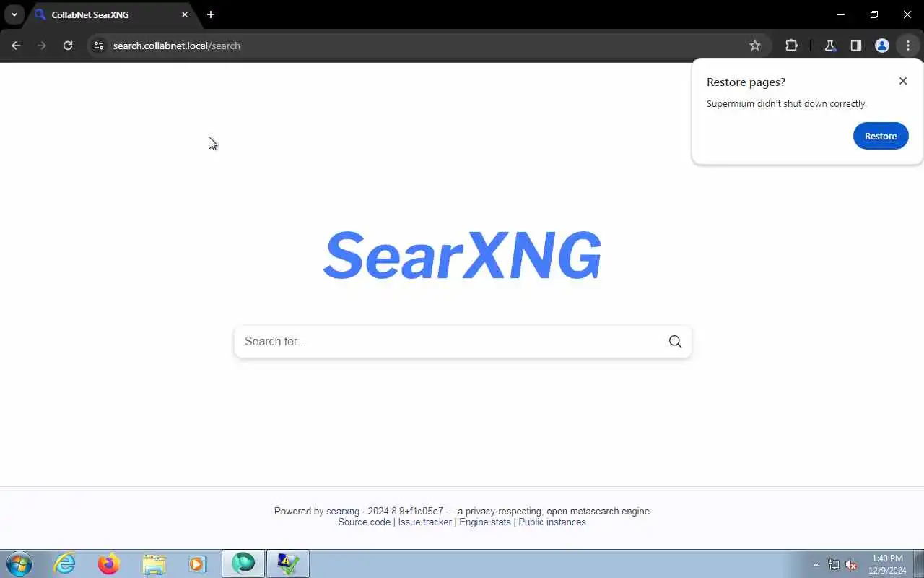924x578 pixels.
Task: Open the Windows Start button
Action: pos(19,564)
